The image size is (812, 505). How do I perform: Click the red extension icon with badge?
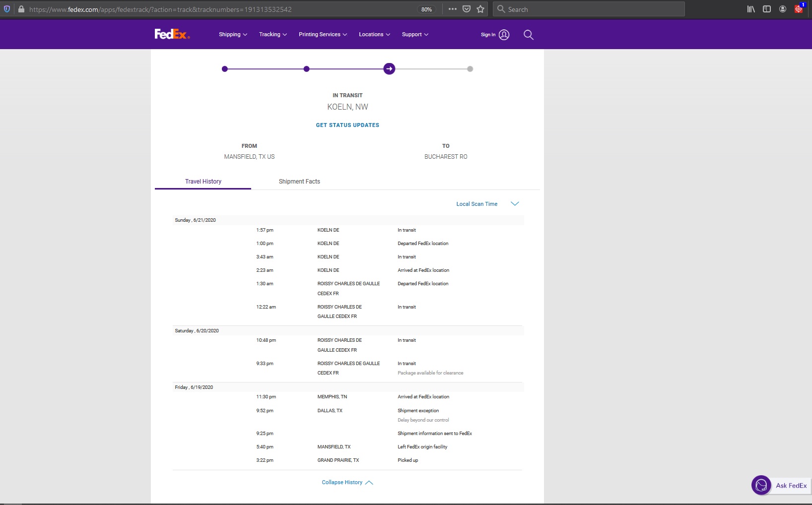coord(799,8)
